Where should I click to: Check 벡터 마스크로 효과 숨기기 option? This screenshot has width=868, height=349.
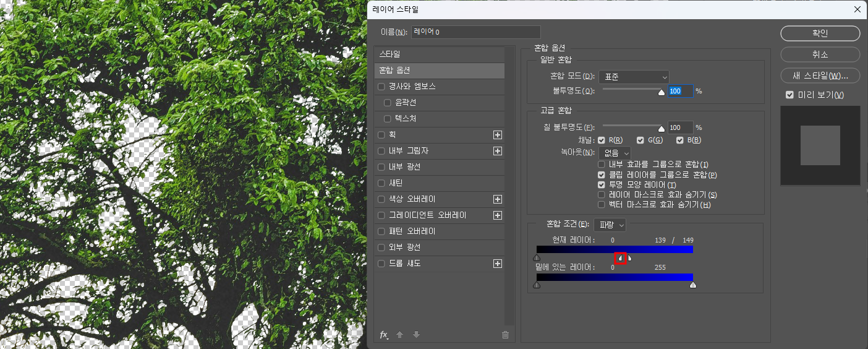tap(602, 205)
